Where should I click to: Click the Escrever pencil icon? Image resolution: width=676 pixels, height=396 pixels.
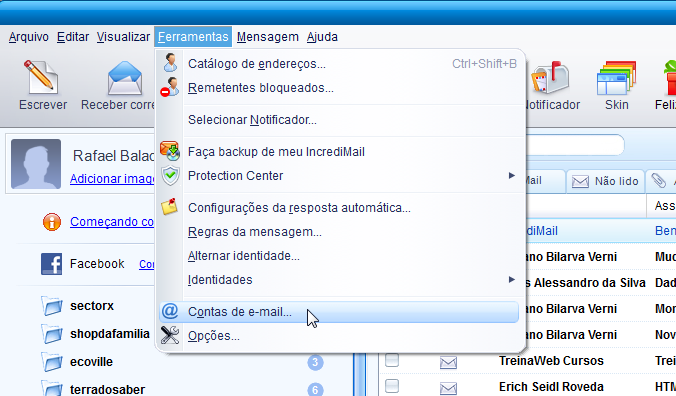pos(41,77)
